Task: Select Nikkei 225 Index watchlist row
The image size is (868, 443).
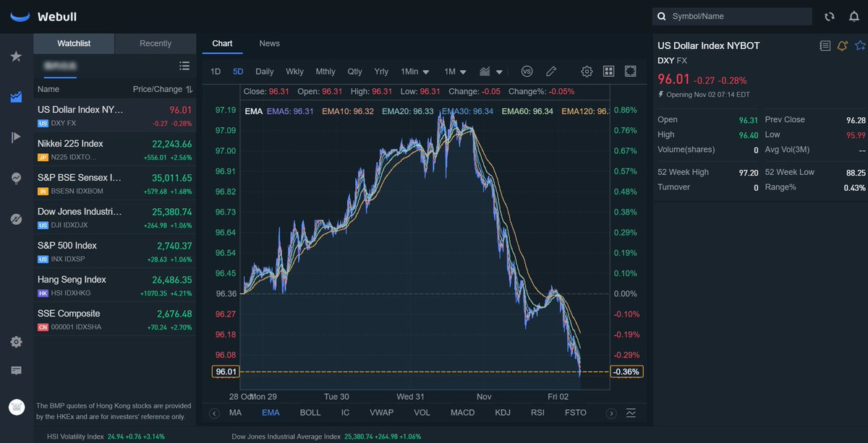Action: [x=115, y=150]
